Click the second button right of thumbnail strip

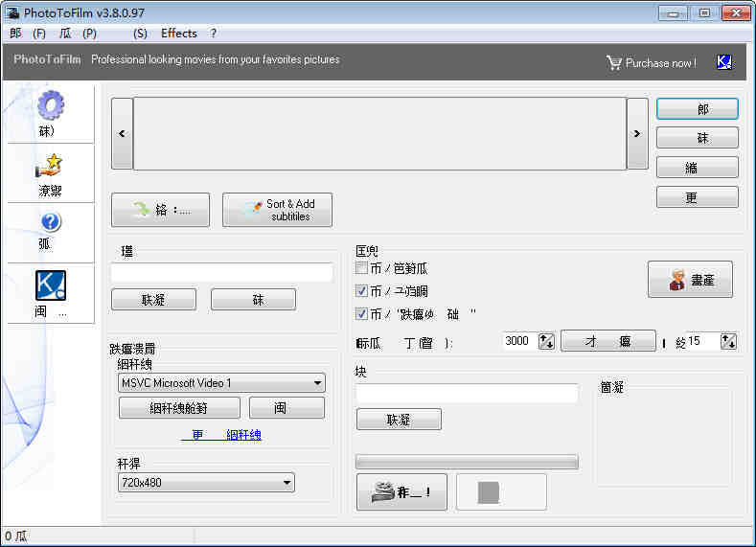tap(698, 138)
